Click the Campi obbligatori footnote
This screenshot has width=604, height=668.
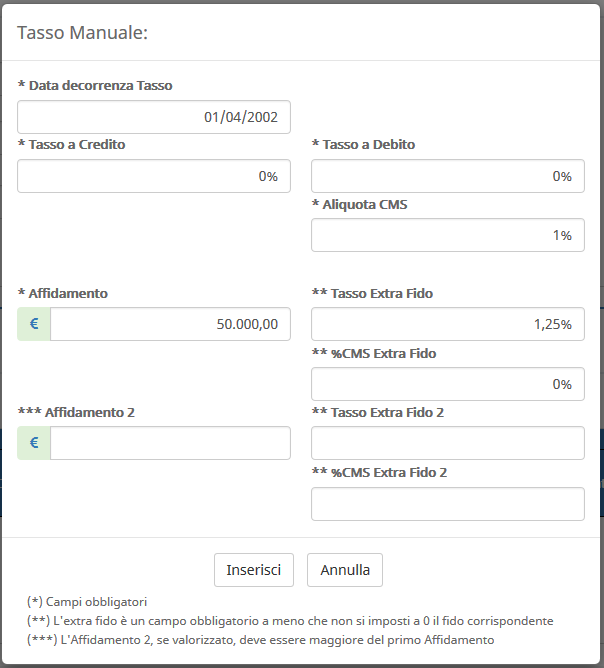pos(87,602)
